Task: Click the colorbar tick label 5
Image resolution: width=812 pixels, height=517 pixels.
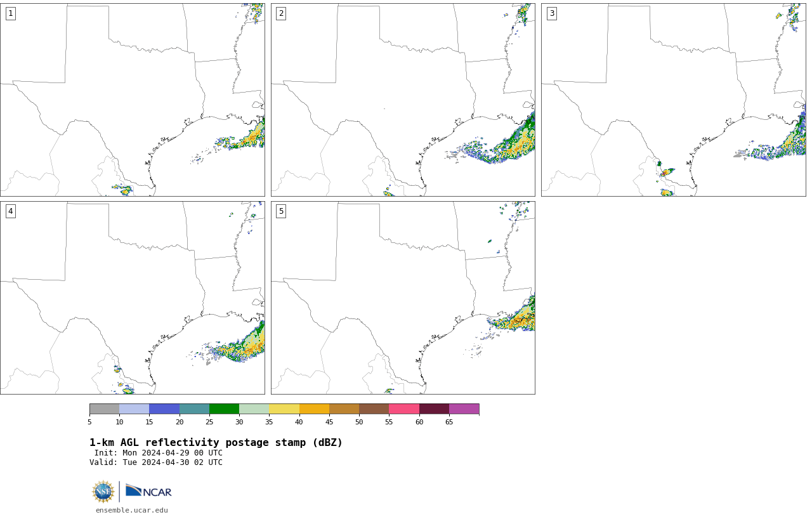Action: click(x=89, y=422)
